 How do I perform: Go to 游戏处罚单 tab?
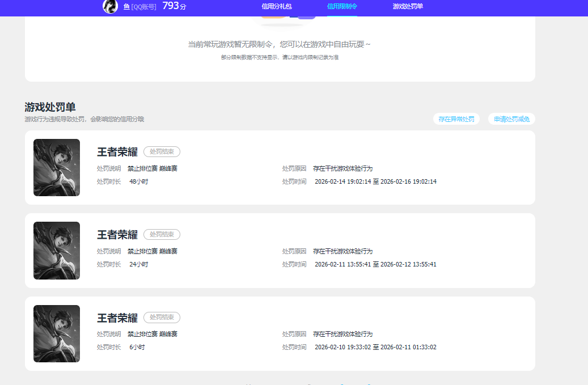(408, 6)
